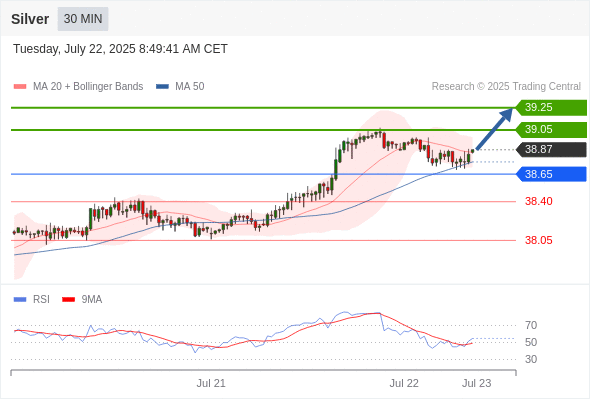Click the Jul 21 date marker

coord(211,383)
